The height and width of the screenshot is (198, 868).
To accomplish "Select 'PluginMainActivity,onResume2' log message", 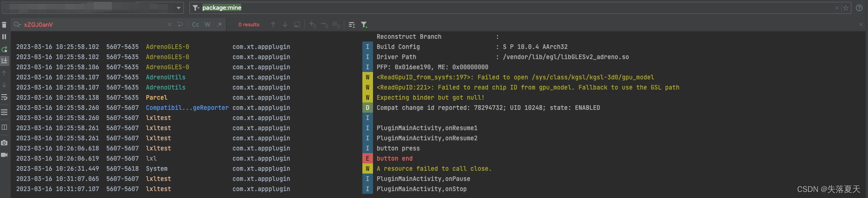I will (x=427, y=138).
